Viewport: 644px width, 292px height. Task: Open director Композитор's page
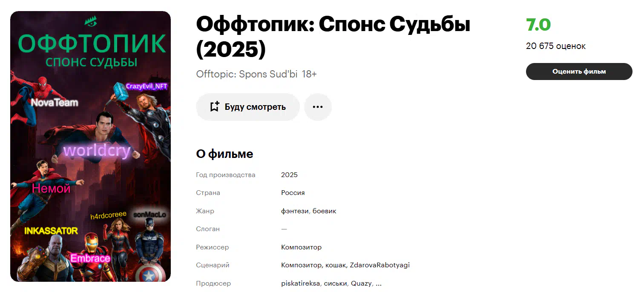[x=301, y=247]
